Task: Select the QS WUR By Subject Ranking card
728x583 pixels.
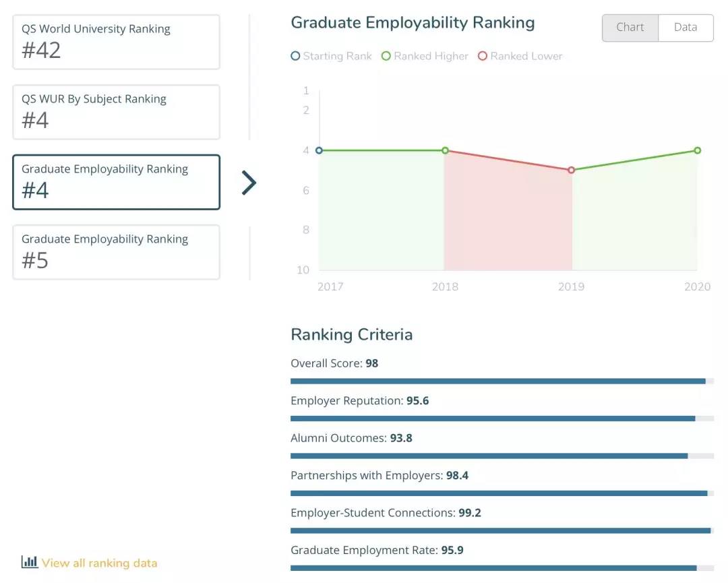Action: click(116, 112)
